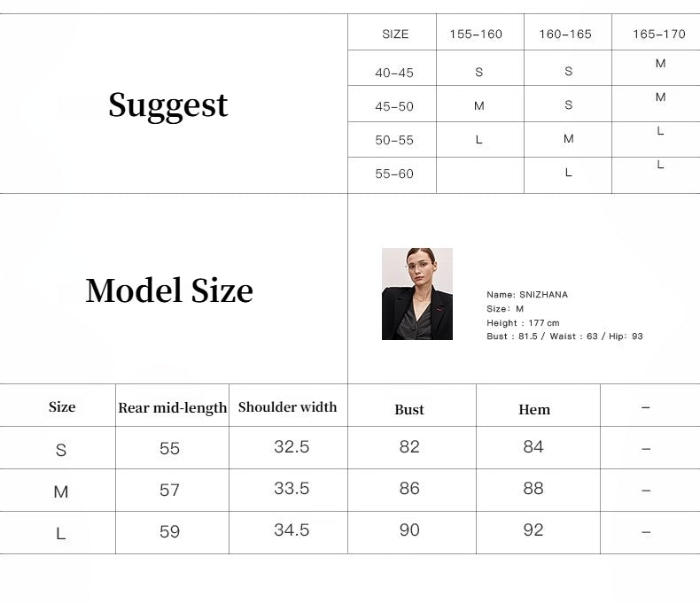The image size is (700, 603).
Task: Click the 40-45 weight row label
Action: (394, 73)
